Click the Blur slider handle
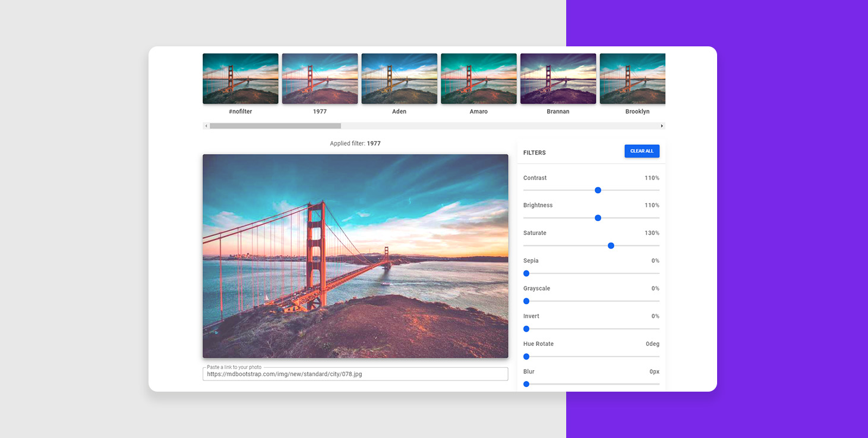This screenshot has height=438, width=868. pyautogui.click(x=526, y=385)
